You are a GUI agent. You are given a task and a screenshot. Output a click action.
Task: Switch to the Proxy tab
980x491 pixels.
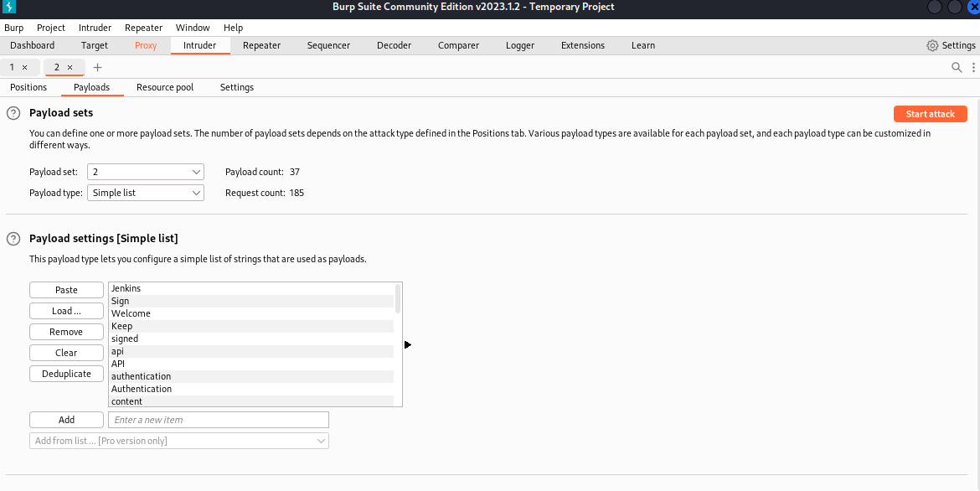[x=146, y=45]
